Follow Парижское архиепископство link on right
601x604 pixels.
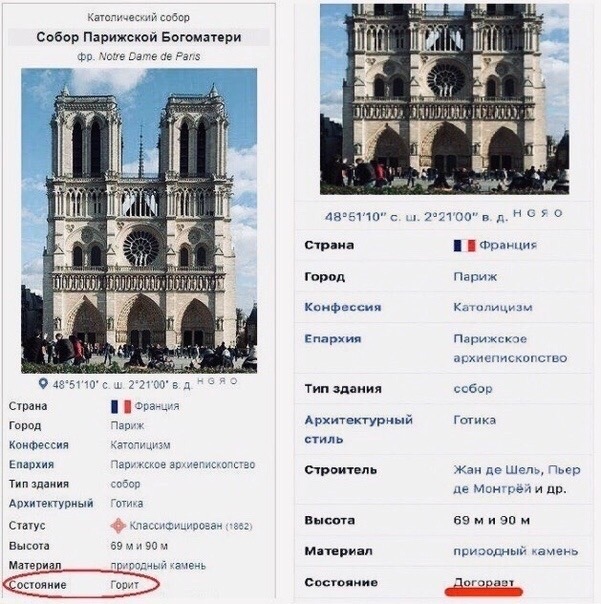click(x=510, y=348)
